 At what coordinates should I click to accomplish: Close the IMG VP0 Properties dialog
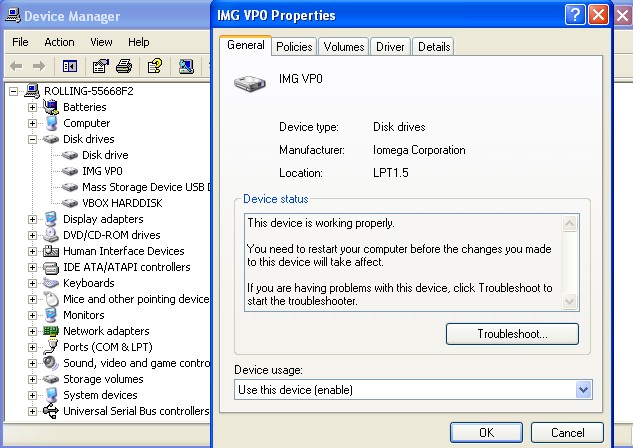click(x=598, y=16)
